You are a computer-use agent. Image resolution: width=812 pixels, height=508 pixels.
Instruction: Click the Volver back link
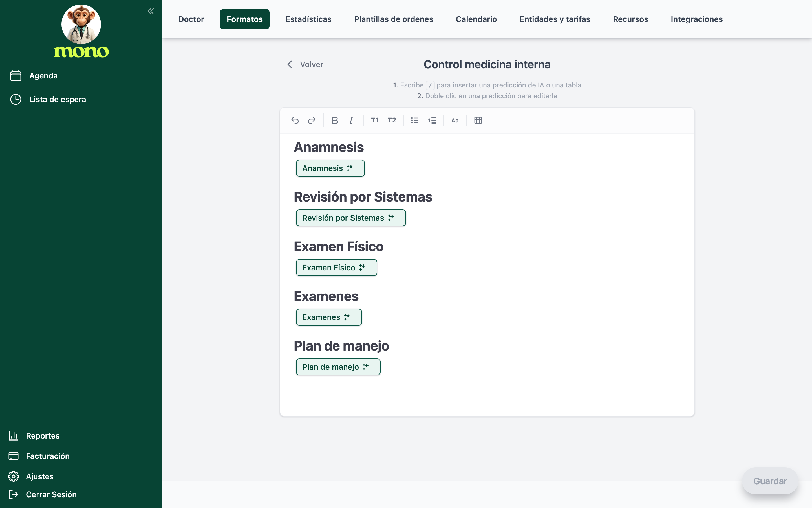(305, 64)
